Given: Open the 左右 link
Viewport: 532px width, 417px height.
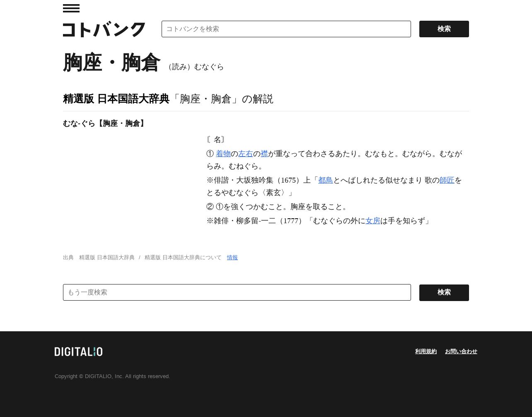Looking at the screenshot, I should tap(245, 154).
